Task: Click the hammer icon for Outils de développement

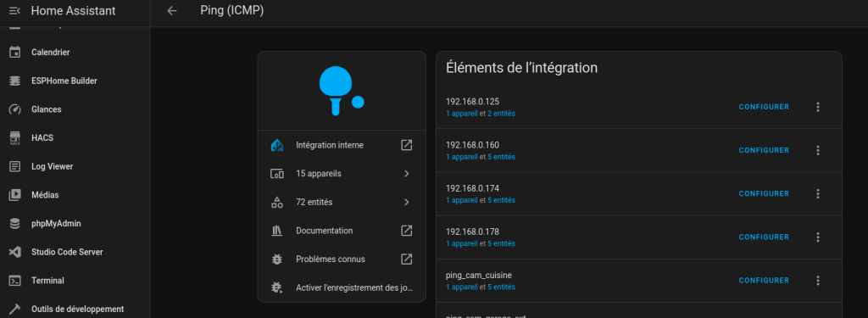Action: [15, 310]
